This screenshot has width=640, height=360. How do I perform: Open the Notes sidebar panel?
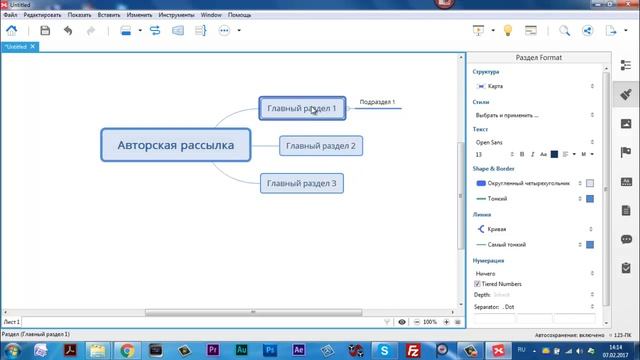coord(626,211)
